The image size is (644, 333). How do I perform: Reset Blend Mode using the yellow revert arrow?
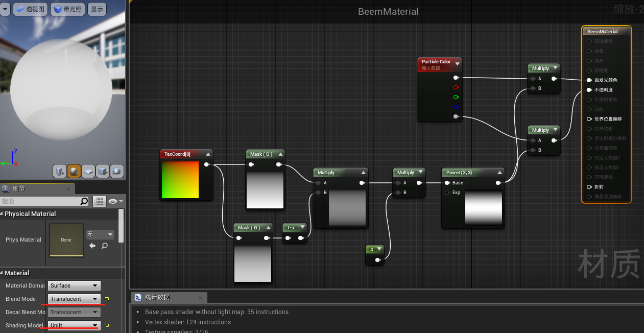(107, 299)
